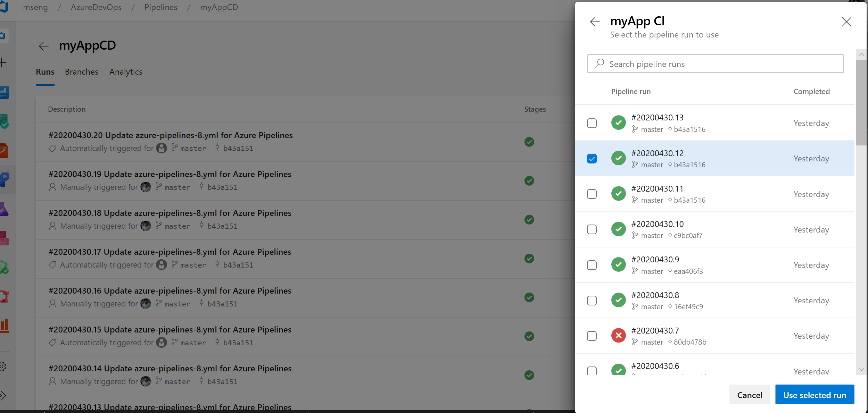Select pipeline run #20200430.6 item

pos(591,370)
